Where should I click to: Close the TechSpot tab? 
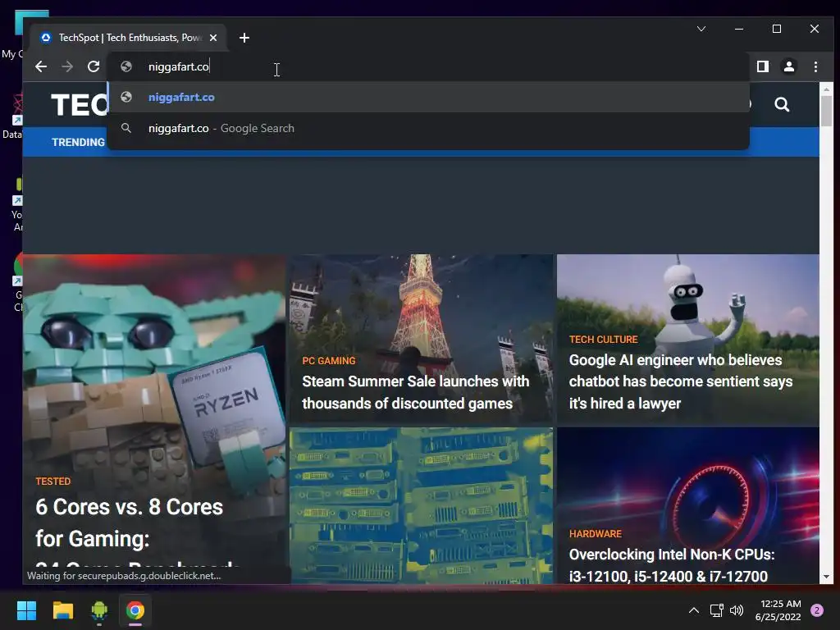213,38
